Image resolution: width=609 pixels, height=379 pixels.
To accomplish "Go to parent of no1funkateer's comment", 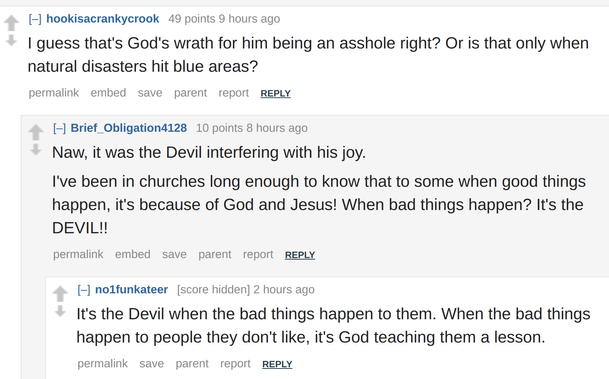I will 192,364.
